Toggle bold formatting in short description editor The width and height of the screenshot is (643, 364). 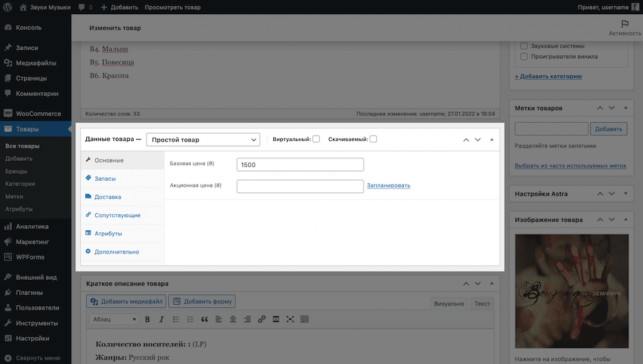click(147, 319)
